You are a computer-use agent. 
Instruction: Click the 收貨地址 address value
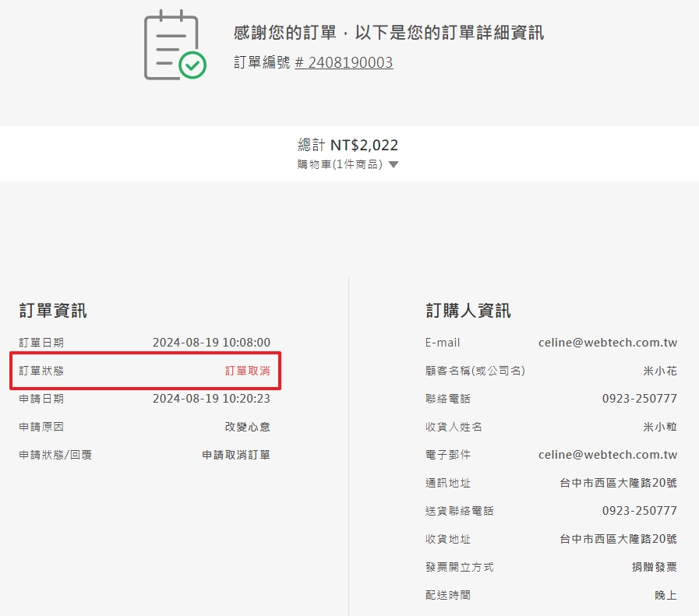pyautogui.click(x=618, y=539)
